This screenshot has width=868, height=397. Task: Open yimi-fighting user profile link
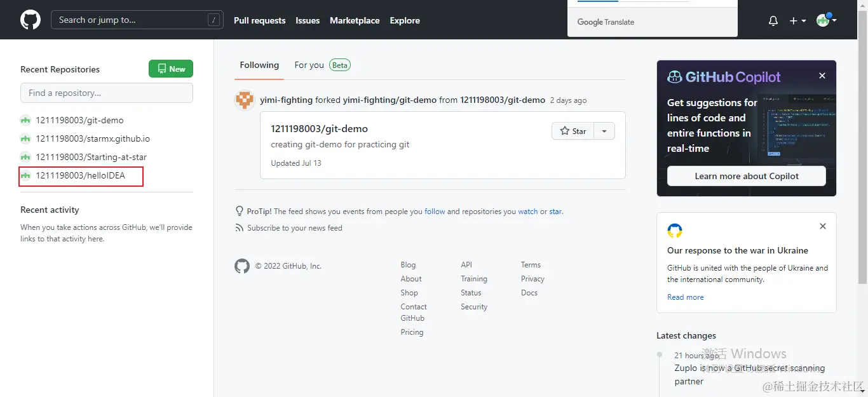pyautogui.click(x=286, y=100)
